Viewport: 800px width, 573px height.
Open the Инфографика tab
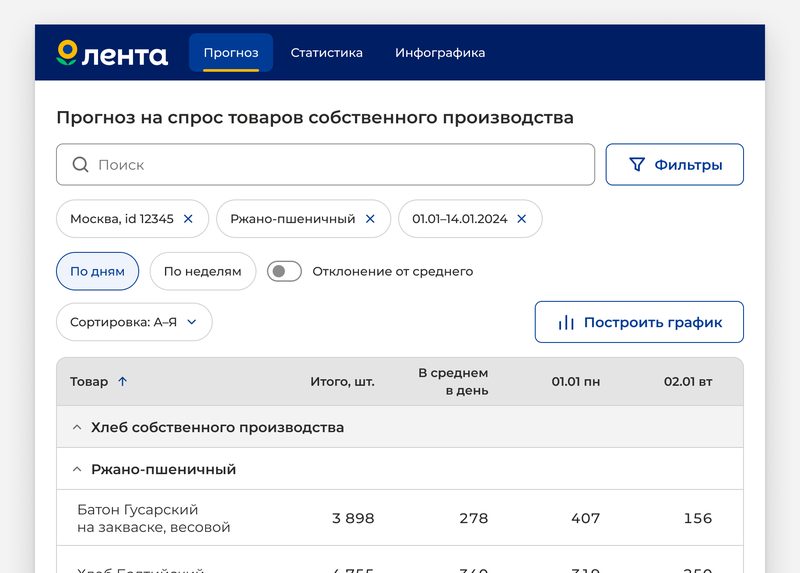(440, 53)
